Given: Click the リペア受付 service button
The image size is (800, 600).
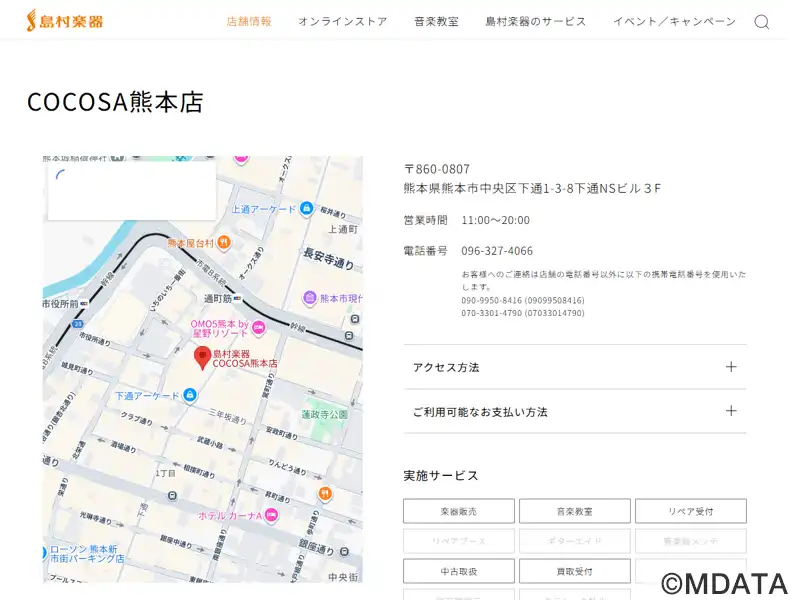Looking at the screenshot, I should (x=690, y=511).
